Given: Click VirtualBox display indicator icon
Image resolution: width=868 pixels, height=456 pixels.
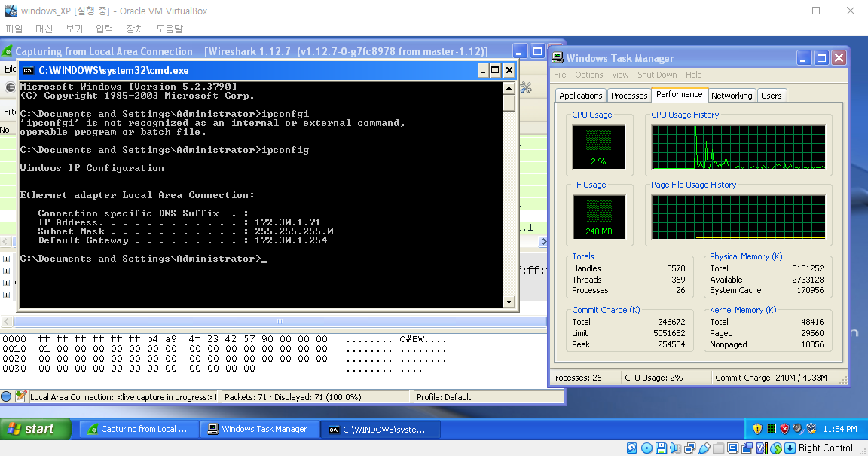Looking at the screenshot, I should tap(733, 448).
